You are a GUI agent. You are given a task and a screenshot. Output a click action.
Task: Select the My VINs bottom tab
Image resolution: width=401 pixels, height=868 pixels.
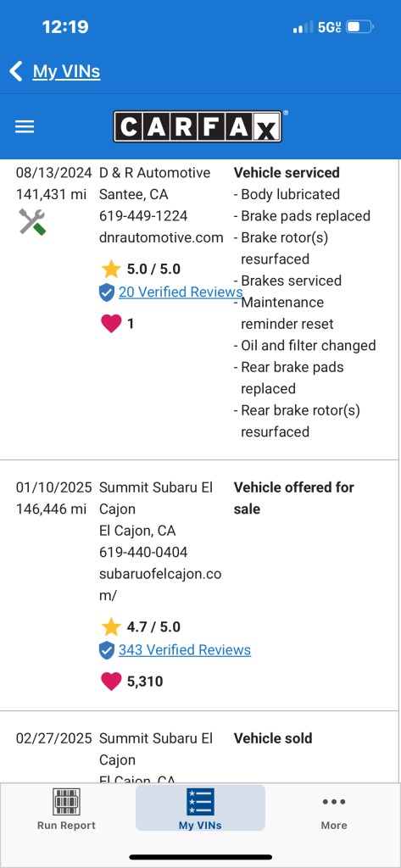(x=200, y=809)
